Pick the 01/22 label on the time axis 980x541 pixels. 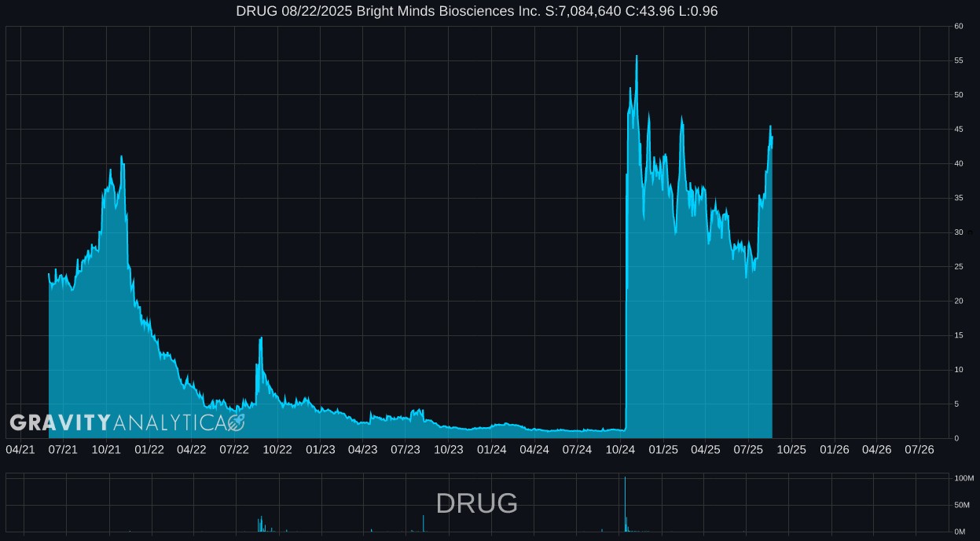coord(149,450)
